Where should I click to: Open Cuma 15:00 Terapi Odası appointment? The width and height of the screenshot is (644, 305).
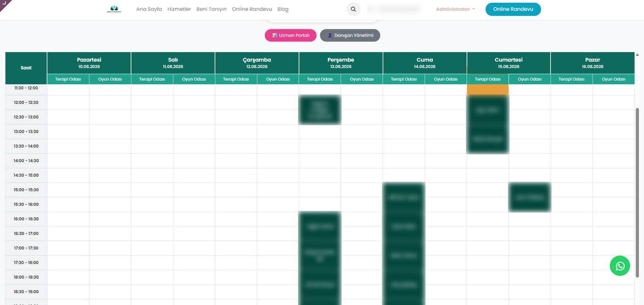point(404,197)
